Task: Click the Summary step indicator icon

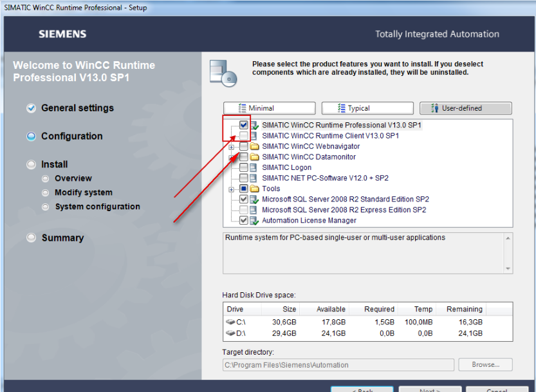Action: click(x=31, y=238)
